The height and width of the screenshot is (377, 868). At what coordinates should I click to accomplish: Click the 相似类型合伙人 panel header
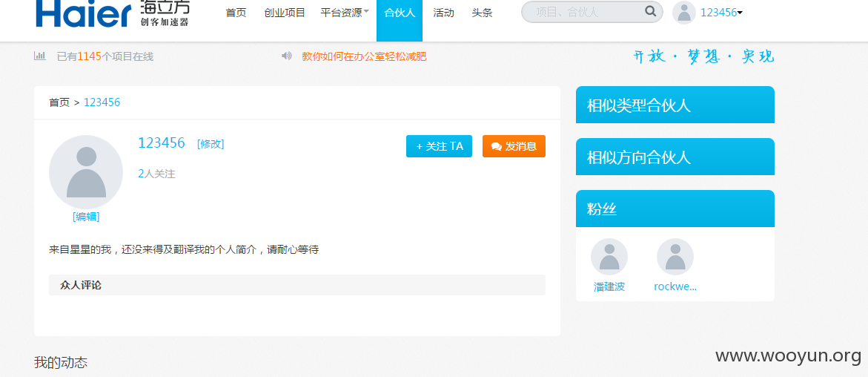(675, 105)
